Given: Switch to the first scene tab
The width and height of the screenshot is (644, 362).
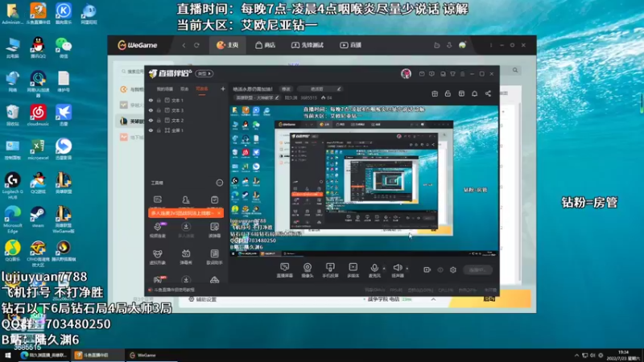Looking at the screenshot, I should click(165, 89).
